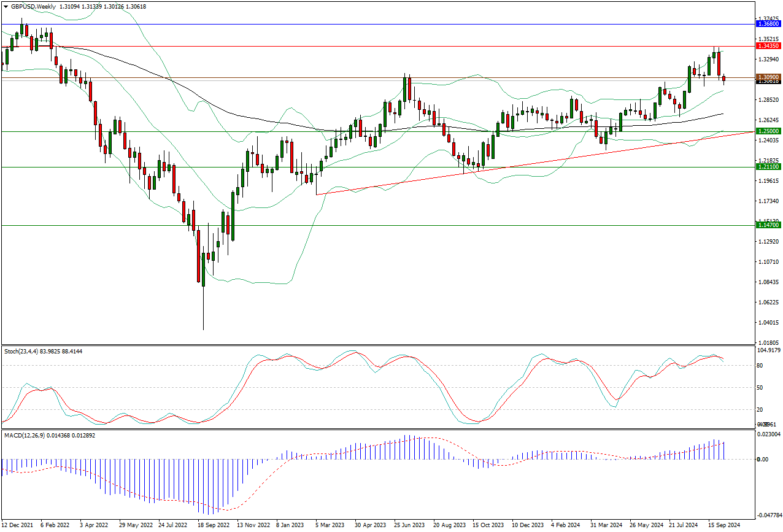This screenshot has width=783, height=532.
Task: Click the 80 level on Stochastic scale
Action: pyautogui.click(x=760, y=365)
